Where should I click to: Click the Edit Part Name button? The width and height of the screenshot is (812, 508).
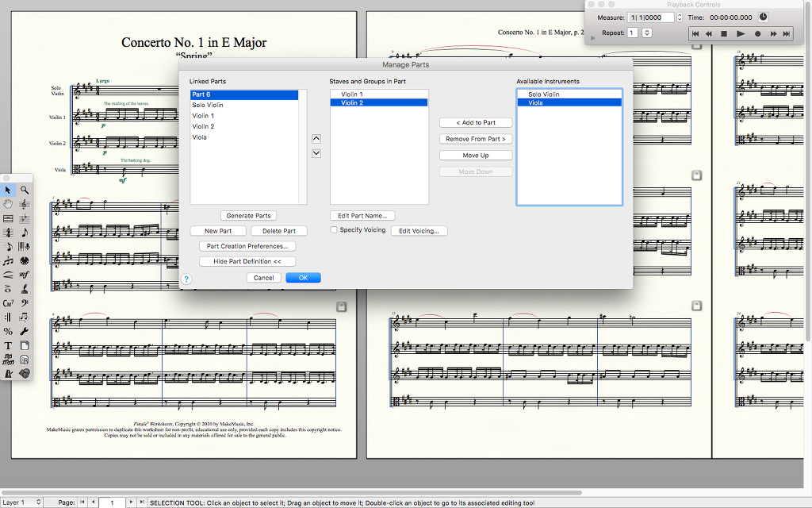click(362, 216)
